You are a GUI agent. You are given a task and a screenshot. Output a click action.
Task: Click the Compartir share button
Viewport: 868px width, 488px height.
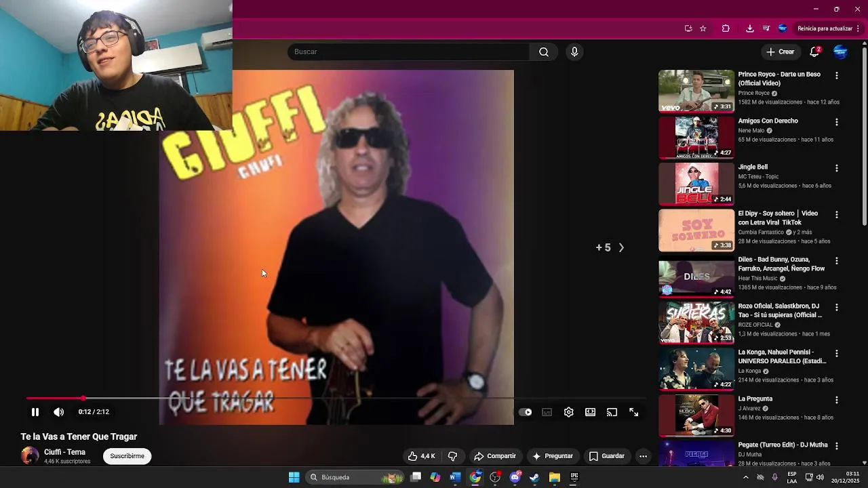(495, 456)
